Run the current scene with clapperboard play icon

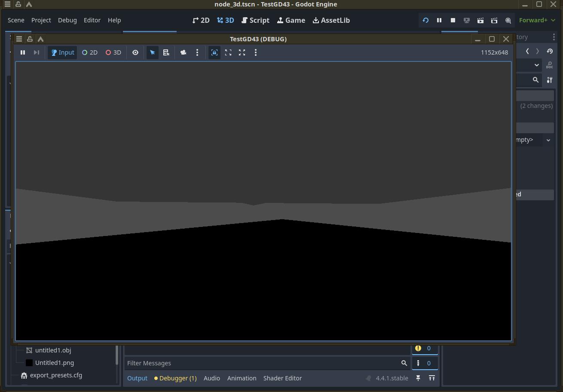480,20
